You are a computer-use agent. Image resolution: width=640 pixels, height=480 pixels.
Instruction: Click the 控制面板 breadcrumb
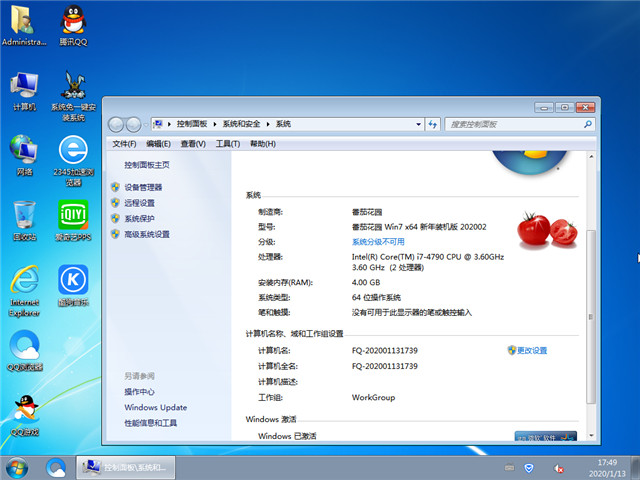coord(192,124)
